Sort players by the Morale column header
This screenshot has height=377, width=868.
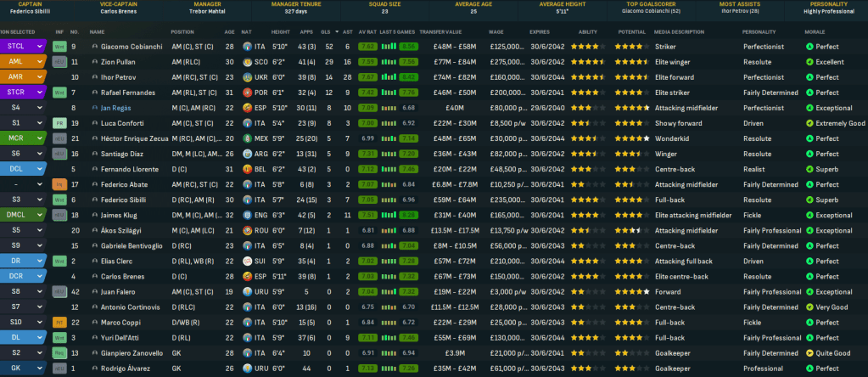pos(816,31)
